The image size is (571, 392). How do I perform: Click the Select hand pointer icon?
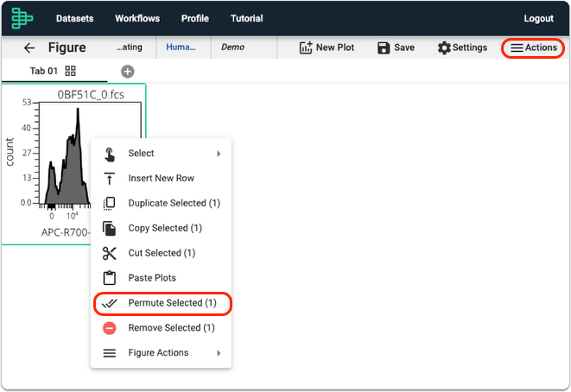110,154
